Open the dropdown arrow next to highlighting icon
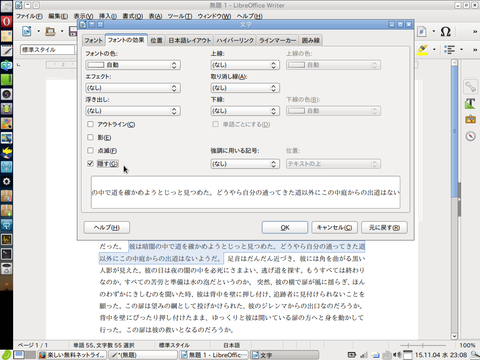 pyautogui.click(x=434, y=50)
